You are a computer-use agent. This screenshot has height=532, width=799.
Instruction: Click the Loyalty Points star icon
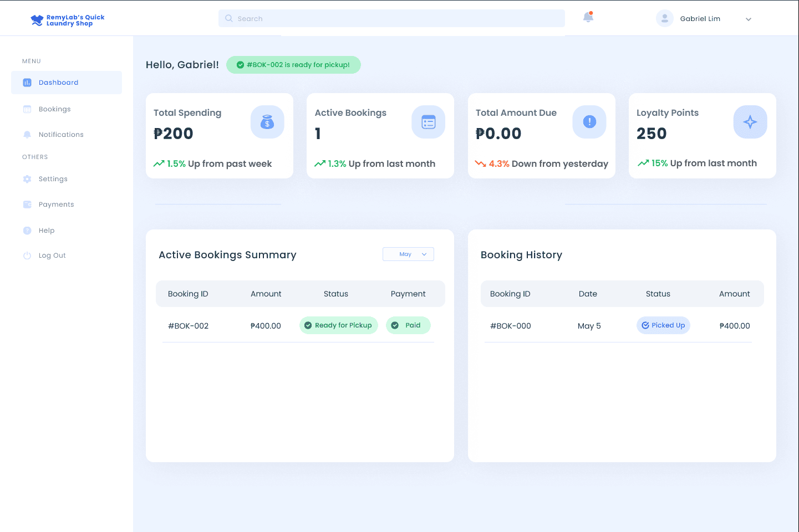(750, 122)
